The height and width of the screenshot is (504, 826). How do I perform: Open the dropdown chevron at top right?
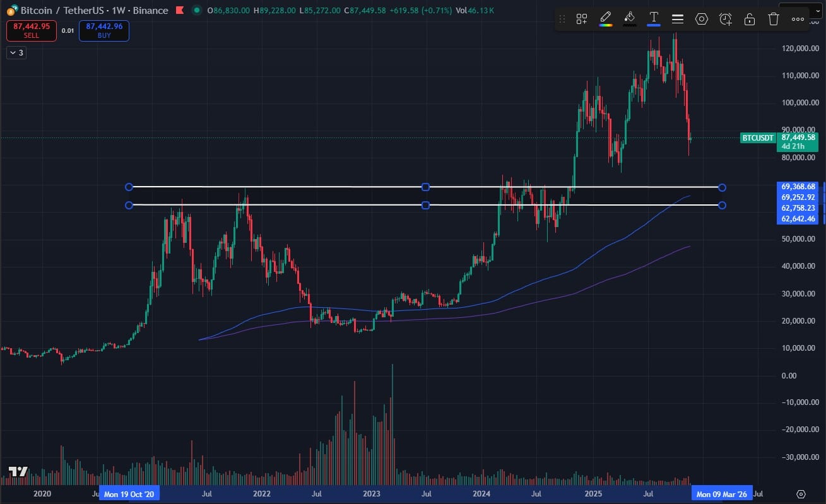click(801, 8)
